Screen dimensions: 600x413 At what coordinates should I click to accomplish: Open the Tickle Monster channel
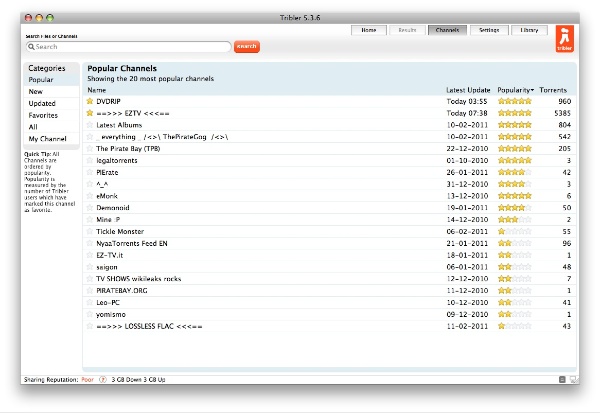[120, 232]
